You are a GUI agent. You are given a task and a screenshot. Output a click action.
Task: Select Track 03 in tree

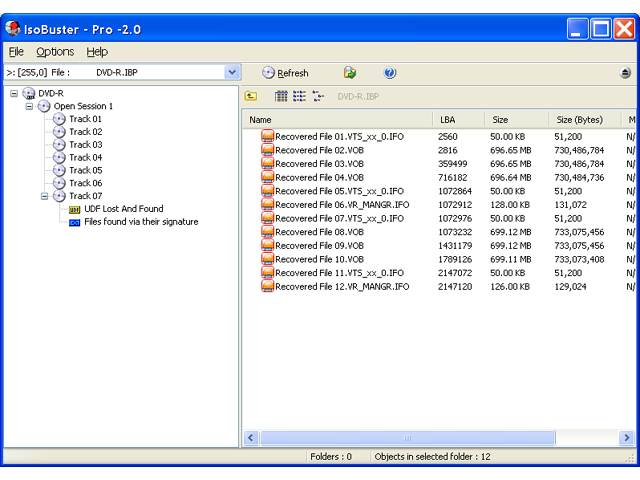click(x=86, y=144)
